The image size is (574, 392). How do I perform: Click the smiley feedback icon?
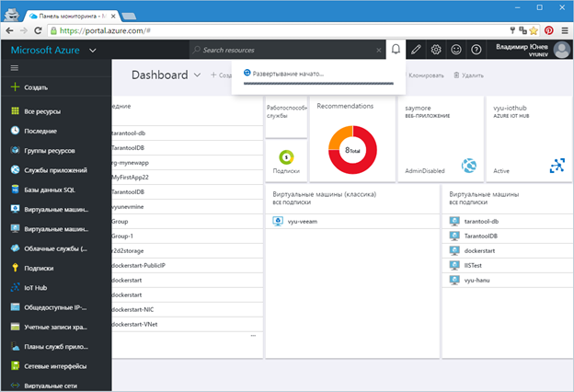pyautogui.click(x=455, y=50)
